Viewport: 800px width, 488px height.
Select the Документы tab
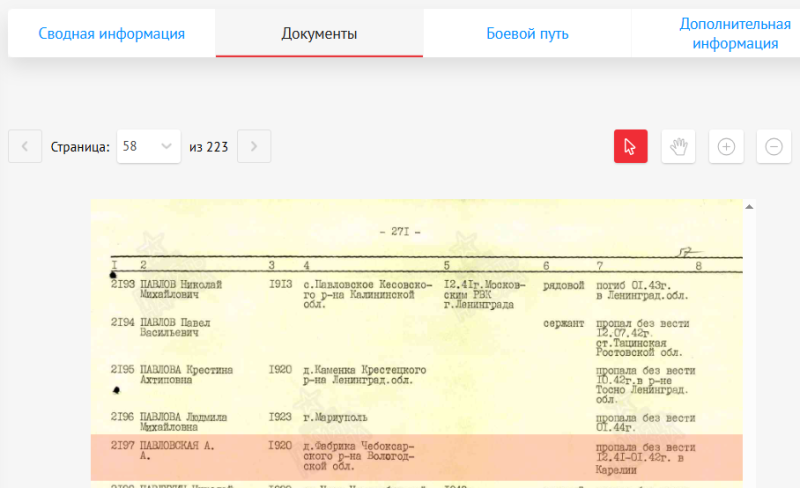point(319,34)
